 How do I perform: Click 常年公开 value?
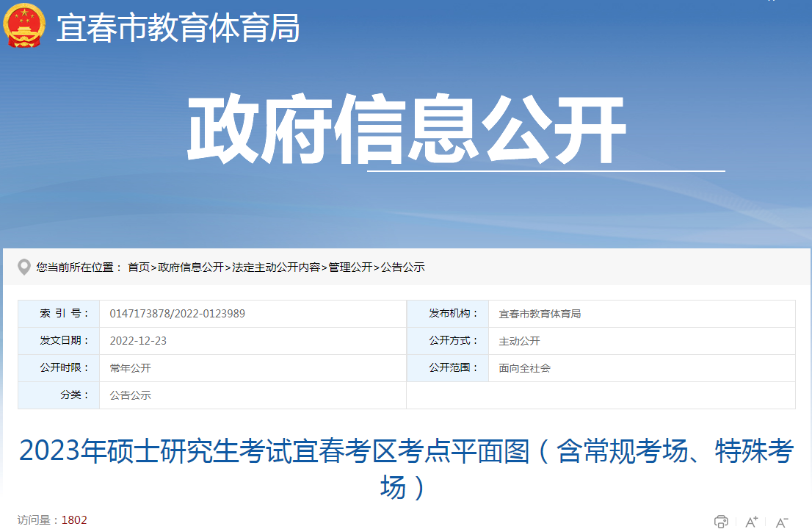131,368
